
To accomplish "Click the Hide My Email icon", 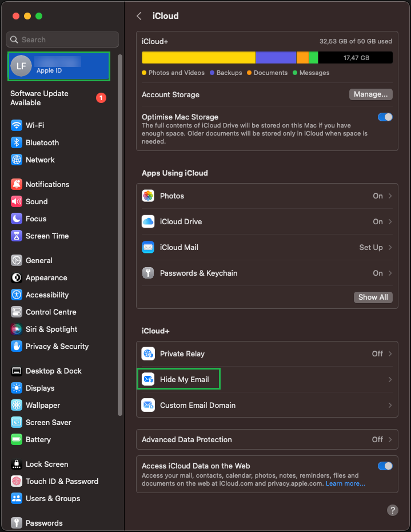I will click(x=148, y=379).
